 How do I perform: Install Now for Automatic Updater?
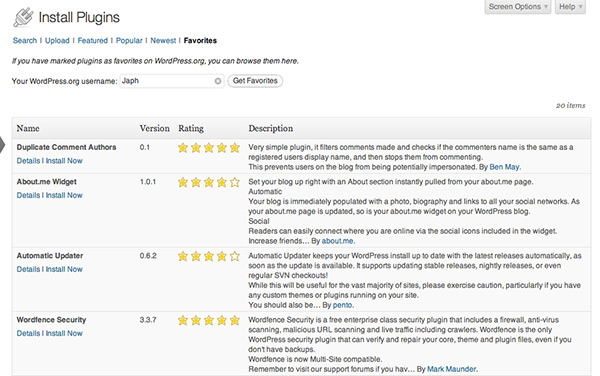pyautogui.click(x=64, y=269)
